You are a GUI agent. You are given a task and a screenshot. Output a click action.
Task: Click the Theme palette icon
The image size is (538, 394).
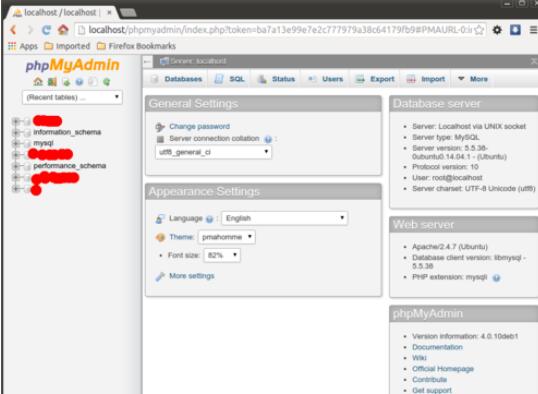160,237
